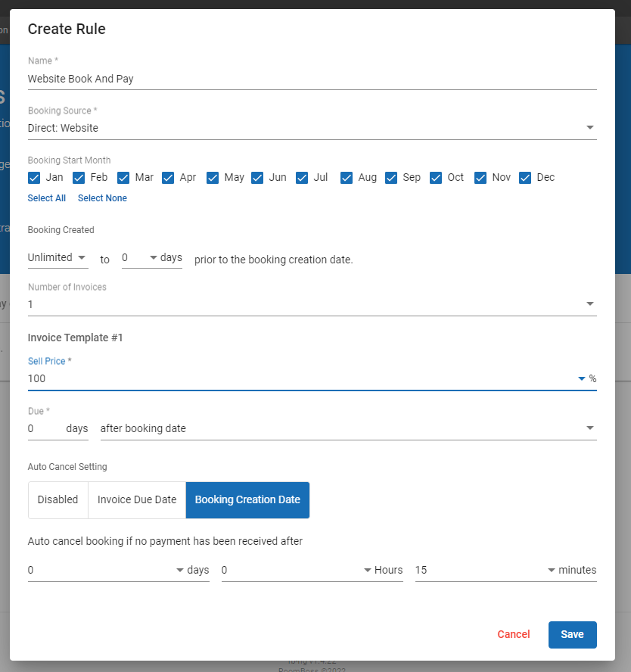The width and height of the screenshot is (631, 672).
Task: Select Disabled auto cancel setting
Action: coord(58,499)
